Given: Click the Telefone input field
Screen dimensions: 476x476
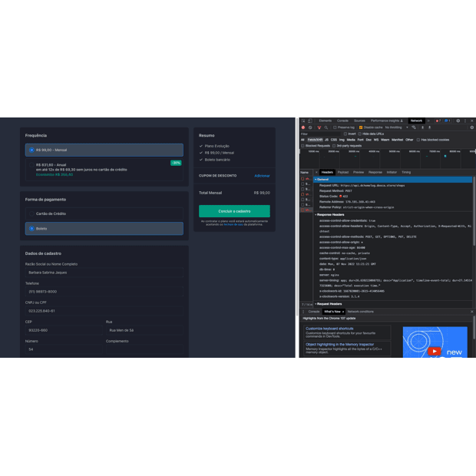Looking at the screenshot, I should 104,292.
